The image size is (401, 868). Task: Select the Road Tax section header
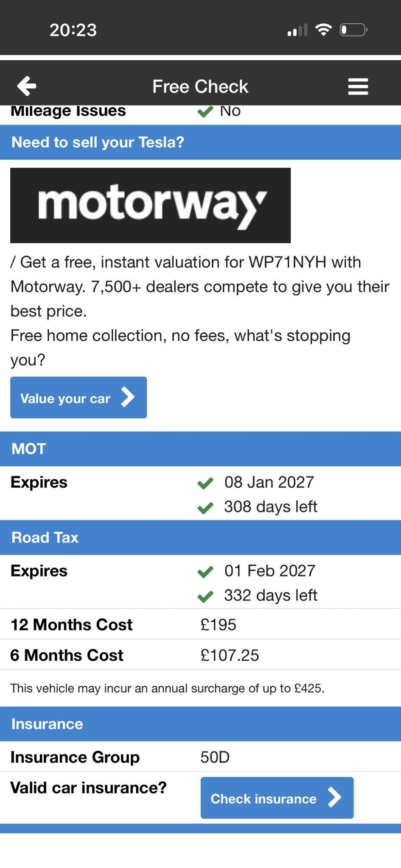[200, 537]
